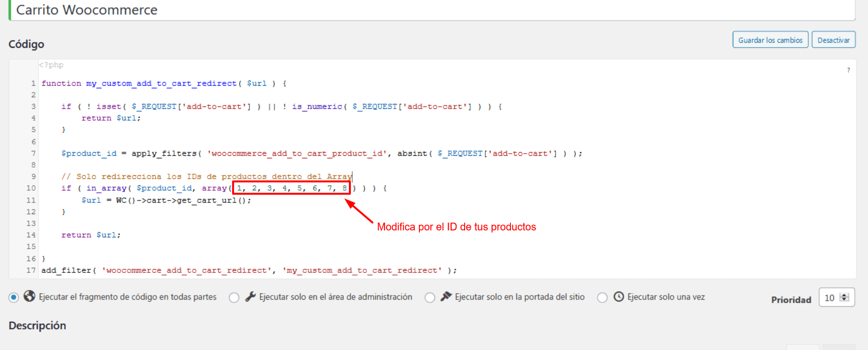Viewport: 868px width, 350px height.
Task: Click 'Ejecutar solo una vez' label
Action: coord(666,297)
